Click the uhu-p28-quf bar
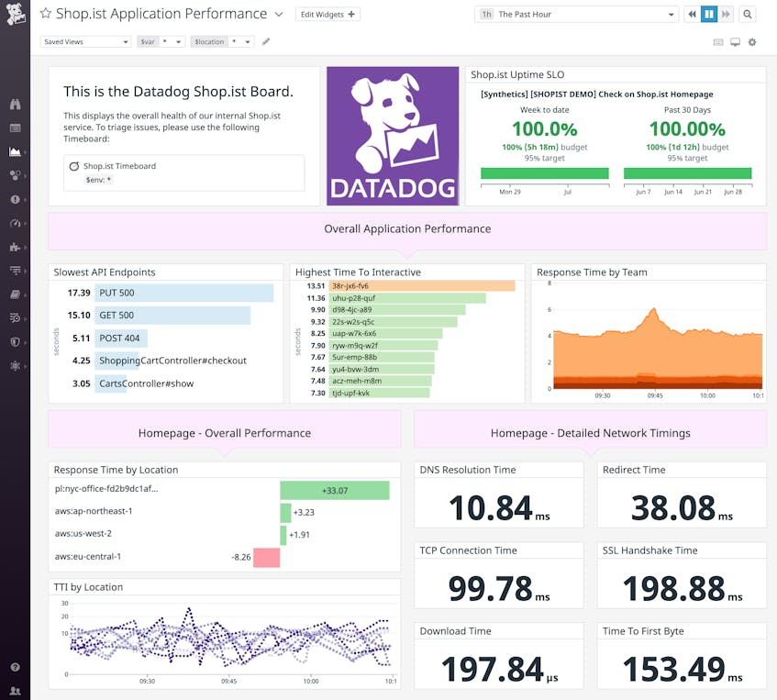Viewport: 777px width, 700px height. (407, 298)
